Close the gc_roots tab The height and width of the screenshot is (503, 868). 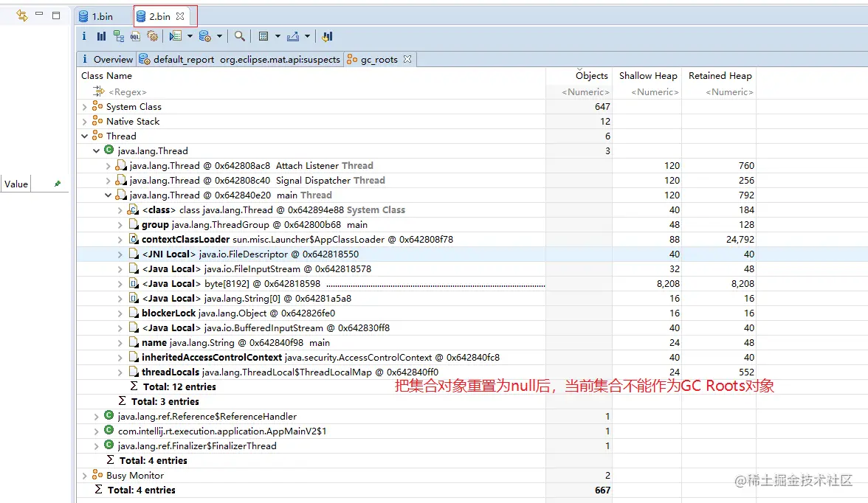407,59
